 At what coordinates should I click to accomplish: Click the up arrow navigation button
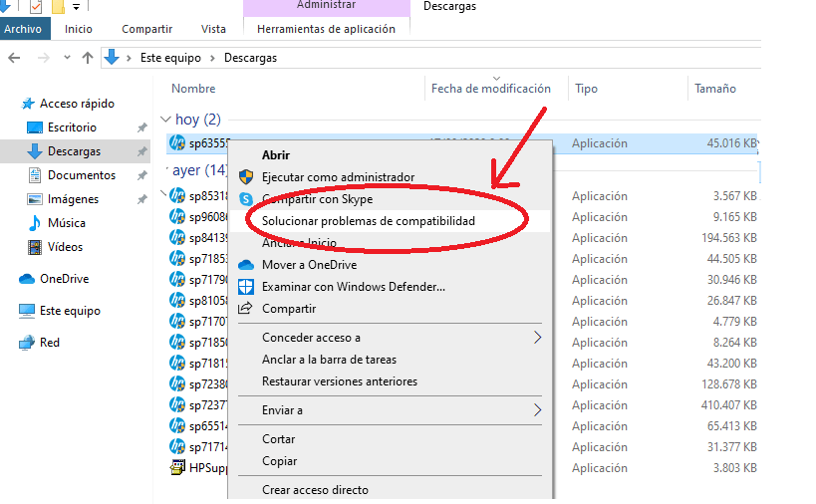coord(88,58)
